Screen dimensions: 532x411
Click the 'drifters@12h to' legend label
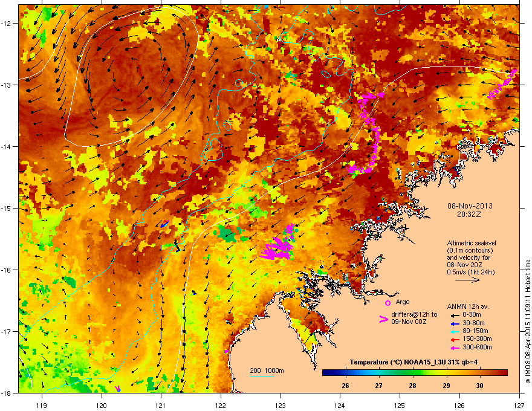414,315
